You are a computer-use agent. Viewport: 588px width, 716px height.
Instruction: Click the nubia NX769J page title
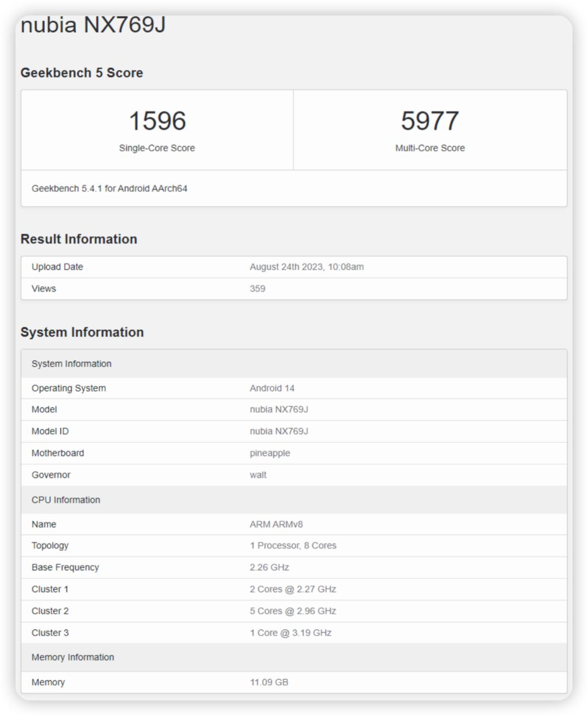[93, 25]
